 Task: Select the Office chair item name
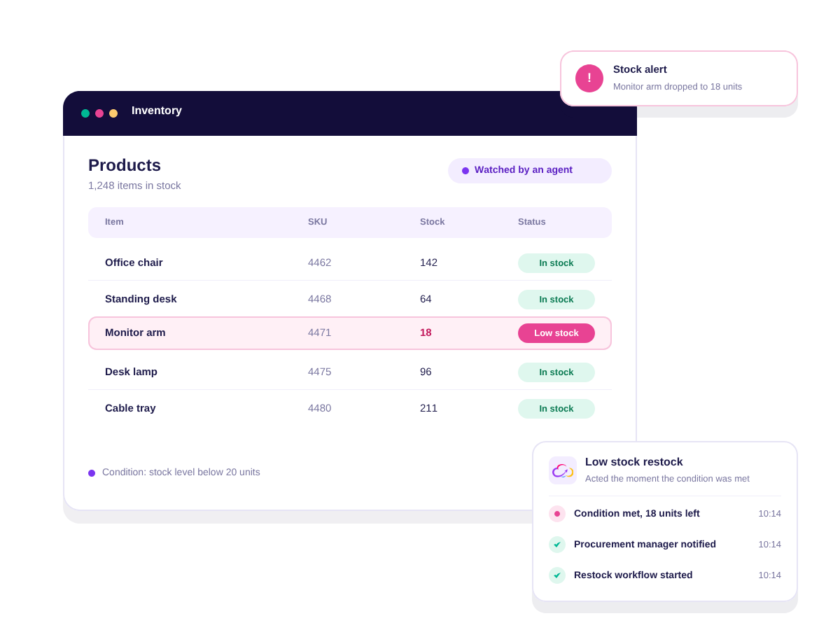coord(134,262)
